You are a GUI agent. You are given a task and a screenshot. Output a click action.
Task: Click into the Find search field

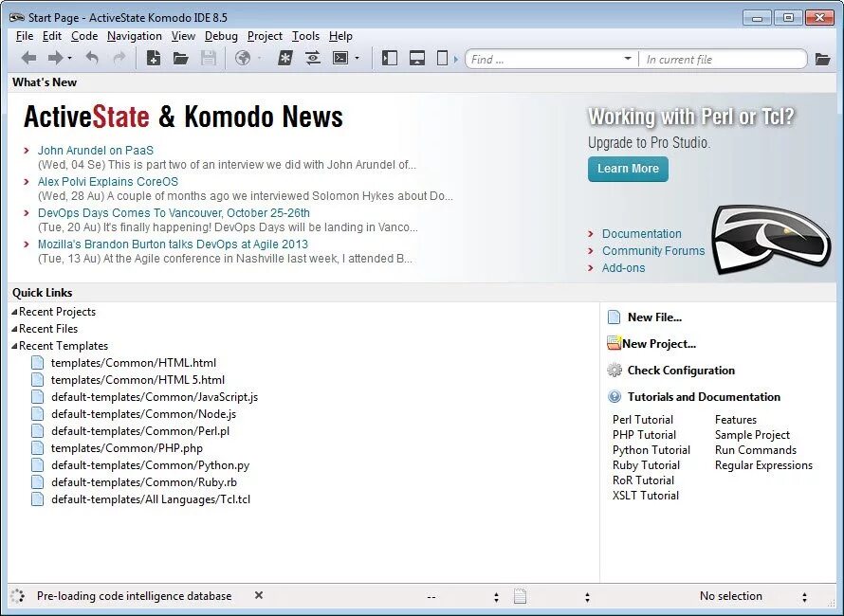coord(543,59)
